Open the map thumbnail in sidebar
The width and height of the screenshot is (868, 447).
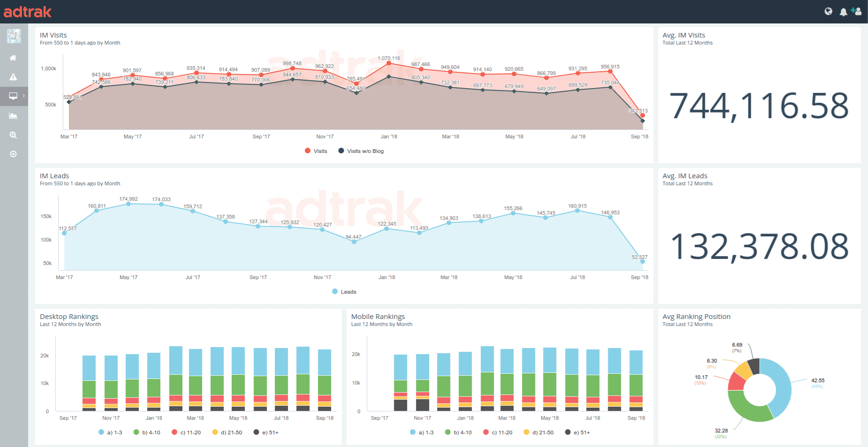[14, 36]
